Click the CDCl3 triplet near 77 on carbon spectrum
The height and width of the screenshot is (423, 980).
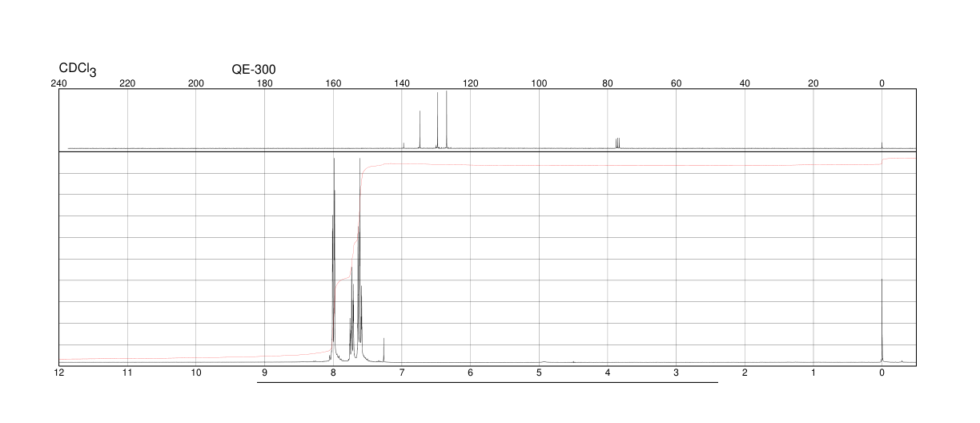tap(617, 143)
